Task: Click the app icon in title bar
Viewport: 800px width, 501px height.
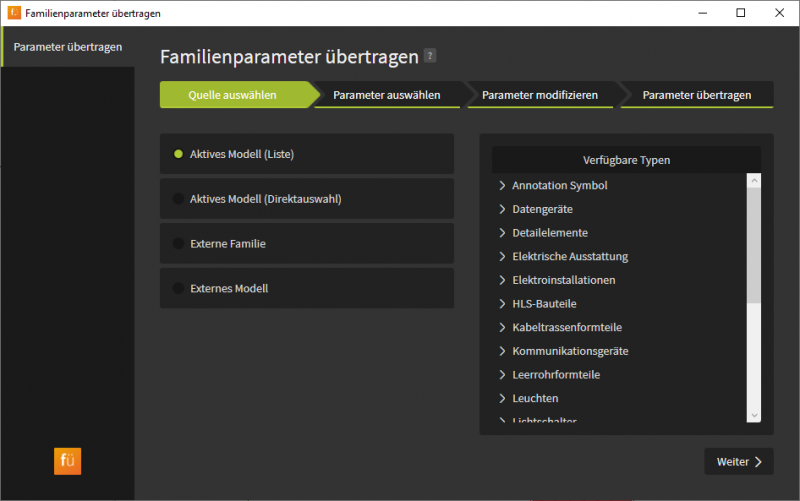Action: click(x=13, y=13)
